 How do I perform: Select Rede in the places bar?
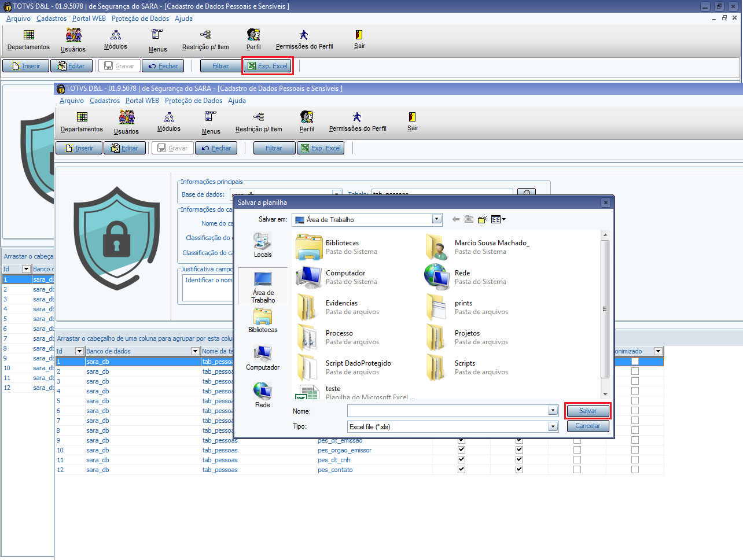pos(263,395)
